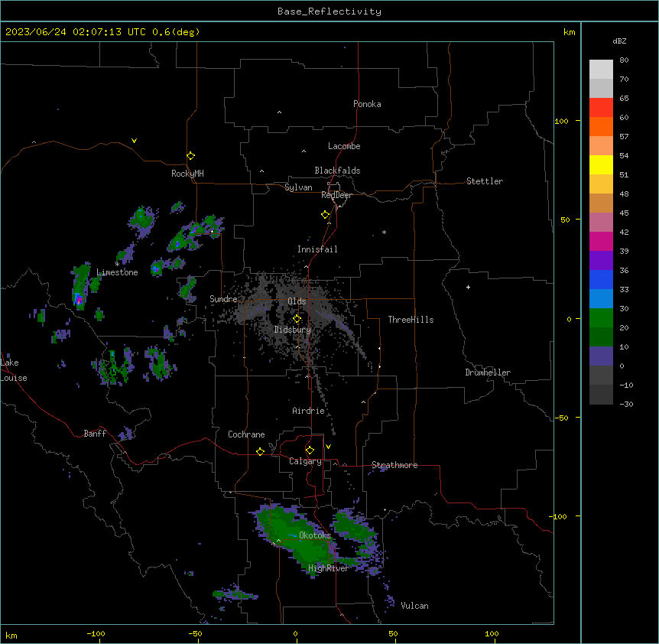
Task: Click the yellow diamond marker below RedDeer
Action: point(325,215)
